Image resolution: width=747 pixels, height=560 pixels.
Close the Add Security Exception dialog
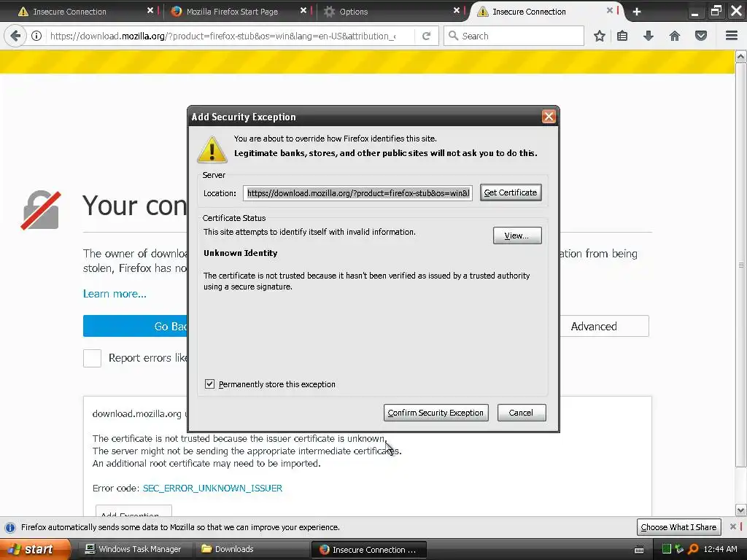(549, 117)
